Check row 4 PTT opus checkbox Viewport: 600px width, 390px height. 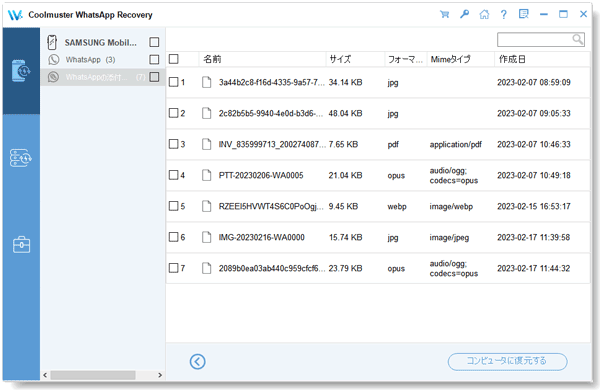coord(174,175)
